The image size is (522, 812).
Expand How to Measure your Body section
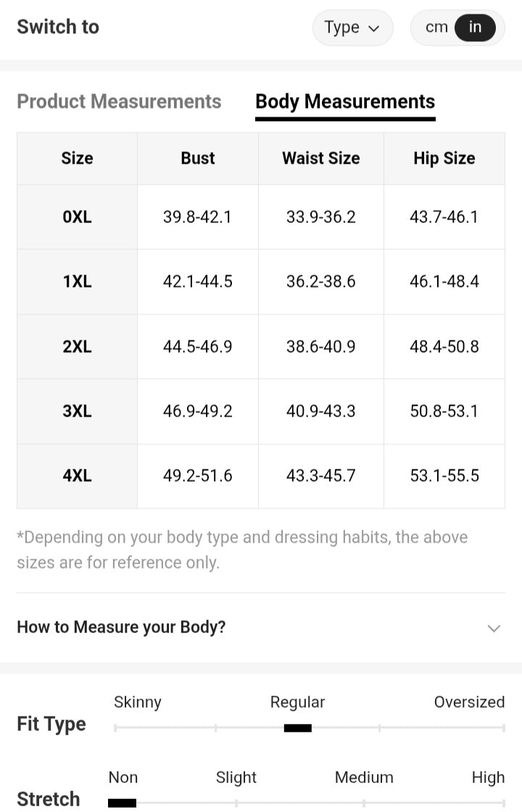tap(121, 627)
